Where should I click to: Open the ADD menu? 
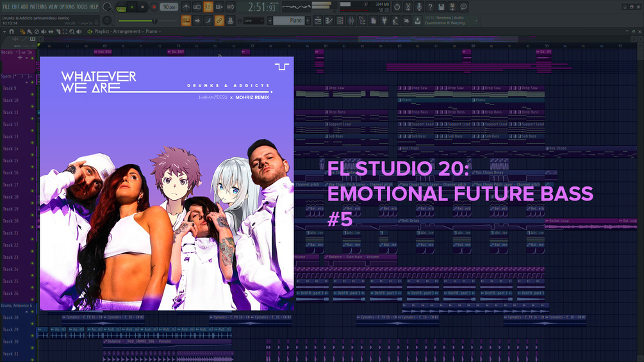click(x=24, y=7)
